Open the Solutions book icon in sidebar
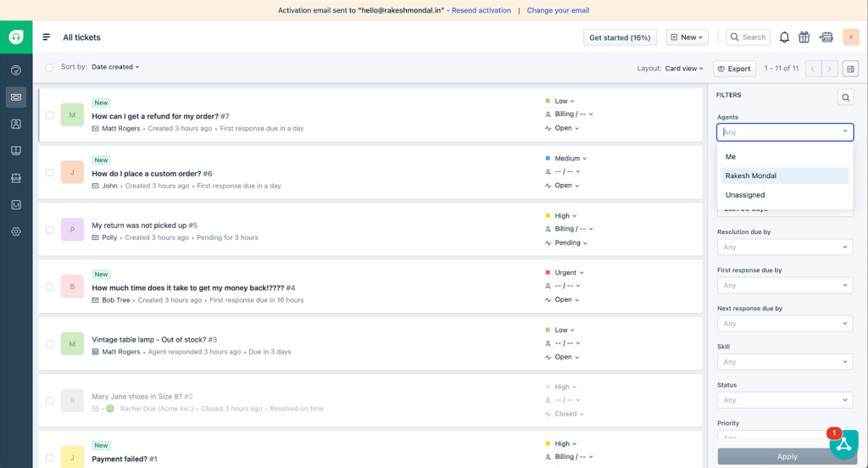This screenshot has height=468, width=868. 16,151
